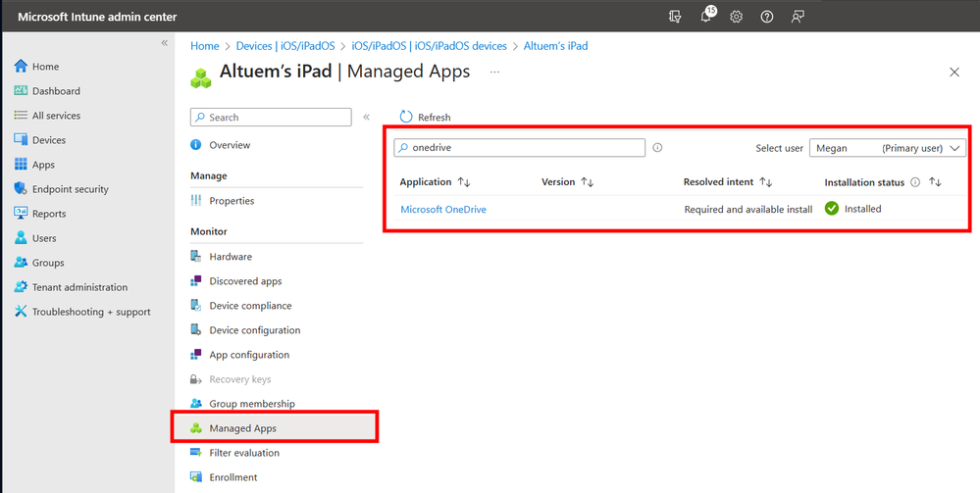Sort by the Version column arrows
The height and width of the screenshot is (493, 980).
(587, 182)
